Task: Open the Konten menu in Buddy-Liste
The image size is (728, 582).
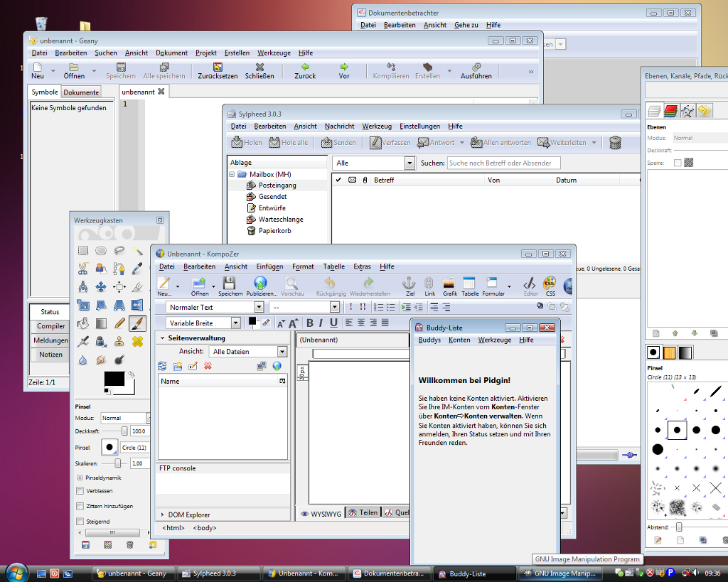Action: pyautogui.click(x=459, y=340)
